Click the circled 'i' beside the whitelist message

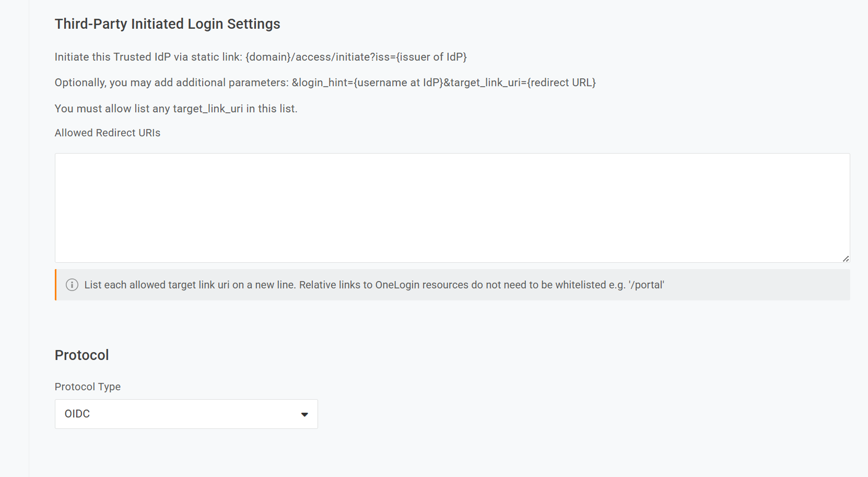pyautogui.click(x=72, y=285)
